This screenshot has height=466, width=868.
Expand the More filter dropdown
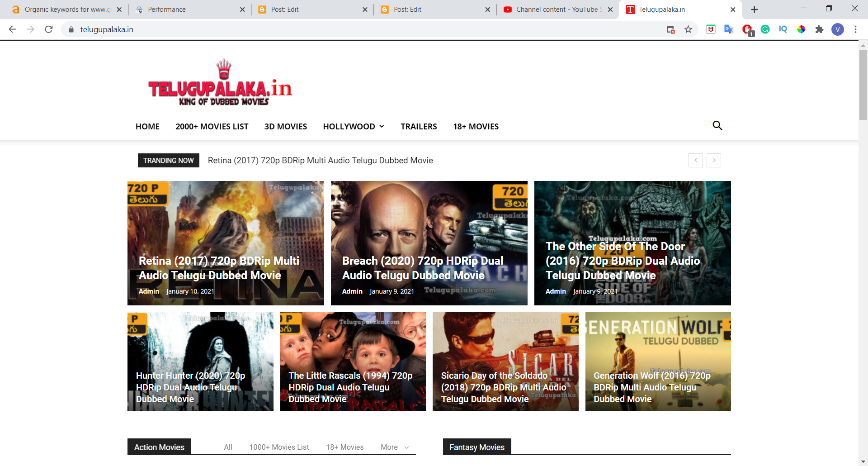(x=395, y=447)
